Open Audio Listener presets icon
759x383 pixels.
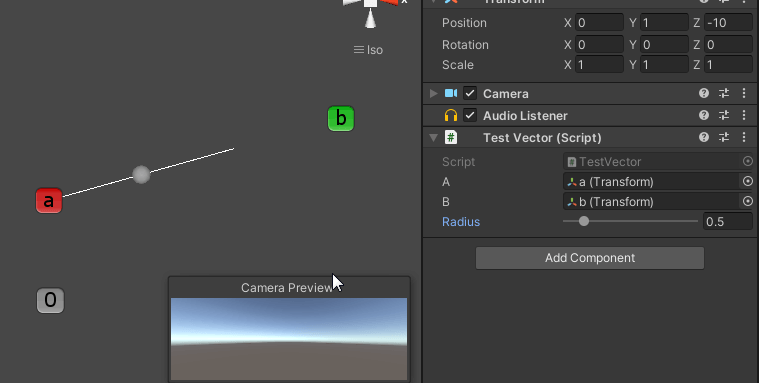click(x=724, y=115)
